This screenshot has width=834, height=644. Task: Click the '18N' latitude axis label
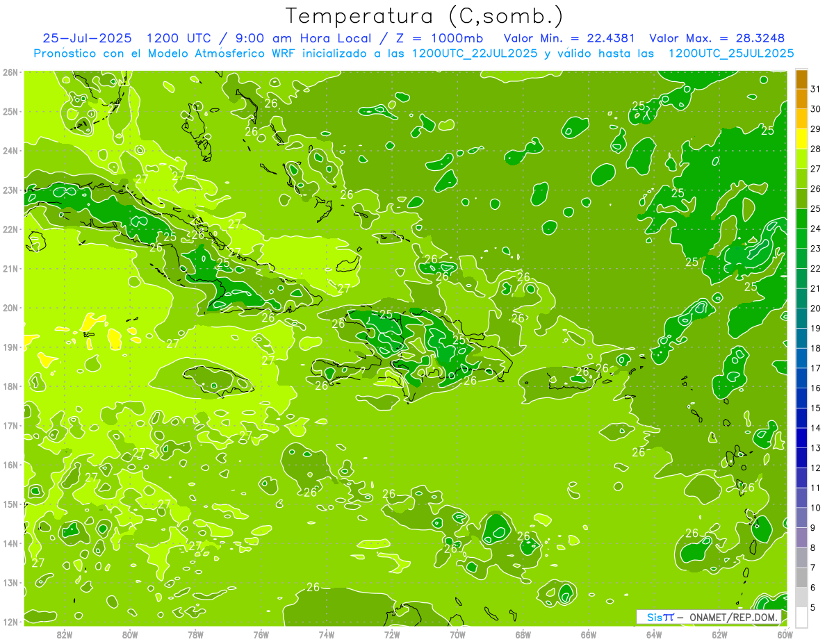click(10, 386)
